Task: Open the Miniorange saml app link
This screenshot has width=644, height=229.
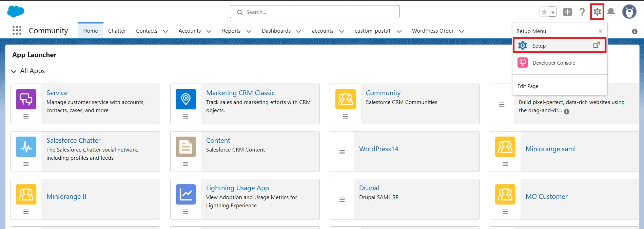Action: [x=550, y=149]
